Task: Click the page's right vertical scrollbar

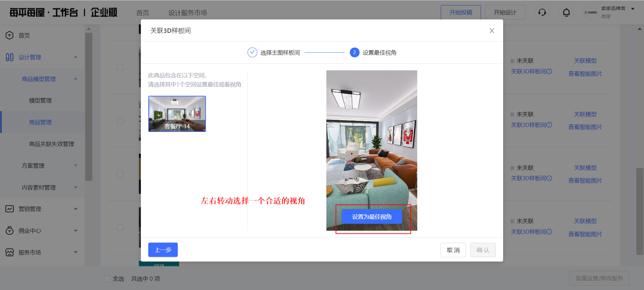Action: [x=640, y=211]
